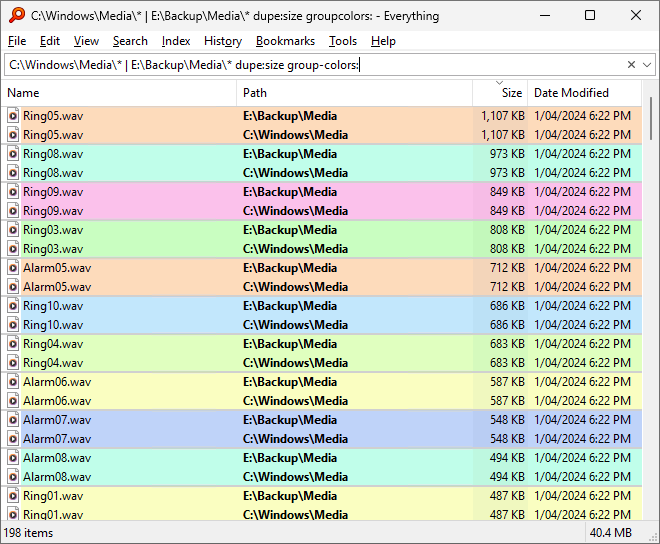Click the file icon of Alarm06.wav in E:\Backup\Media
This screenshot has height=544, width=660.
point(13,382)
